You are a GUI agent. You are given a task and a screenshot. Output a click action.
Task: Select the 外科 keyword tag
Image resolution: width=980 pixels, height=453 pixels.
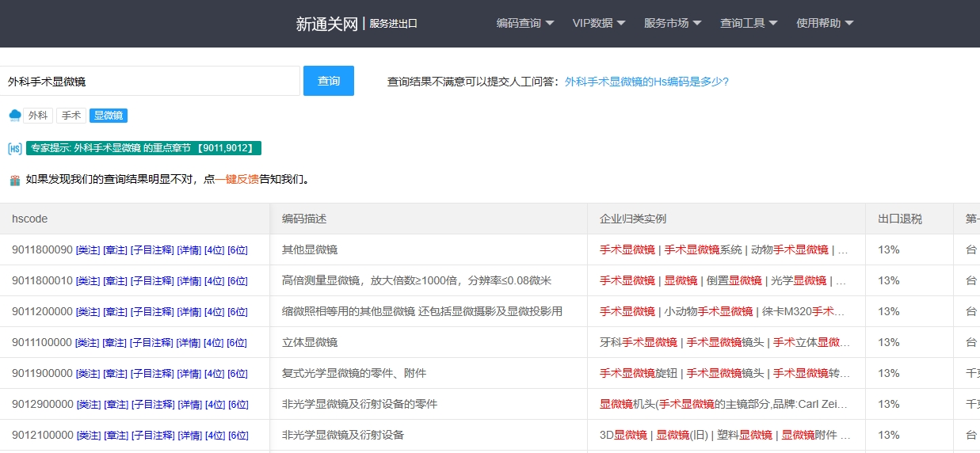click(37, 116)
